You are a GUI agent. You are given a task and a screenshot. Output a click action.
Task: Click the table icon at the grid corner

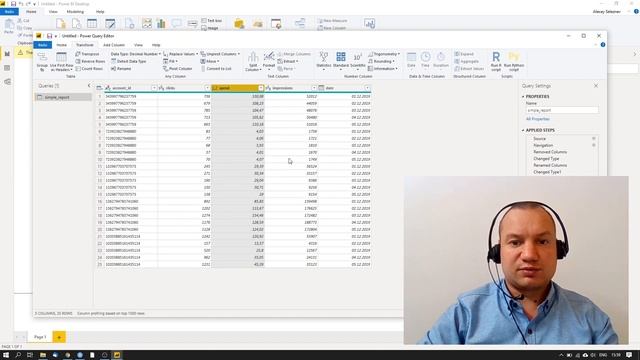point(99,88)
